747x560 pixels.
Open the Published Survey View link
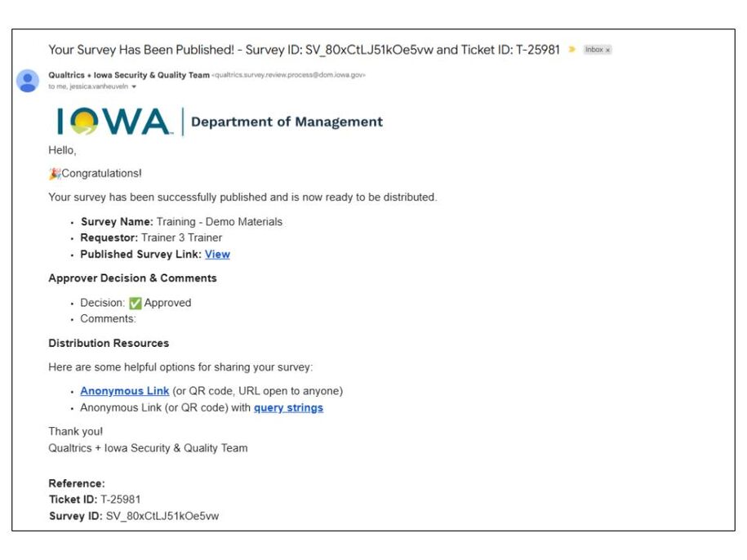coord(217,255)
